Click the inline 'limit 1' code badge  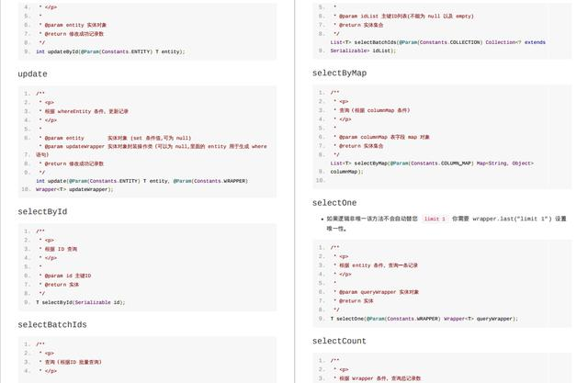pyautogui.click(x=435, y=219)
